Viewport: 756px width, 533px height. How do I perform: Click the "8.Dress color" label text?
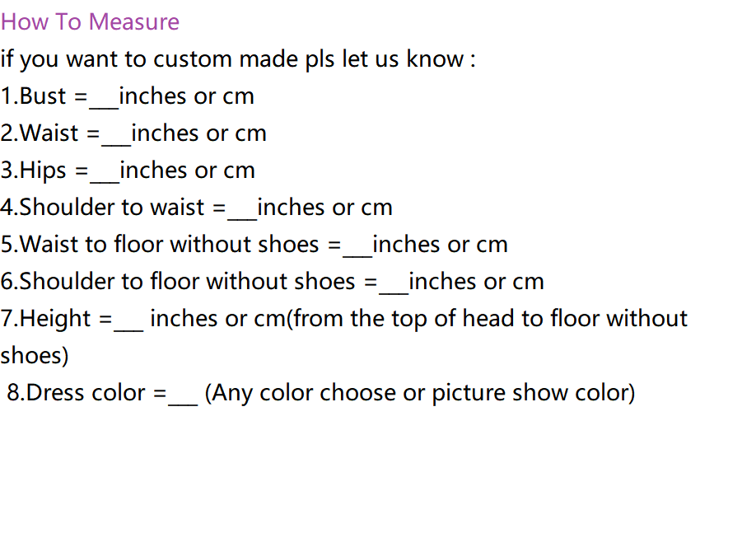[77, 393]
